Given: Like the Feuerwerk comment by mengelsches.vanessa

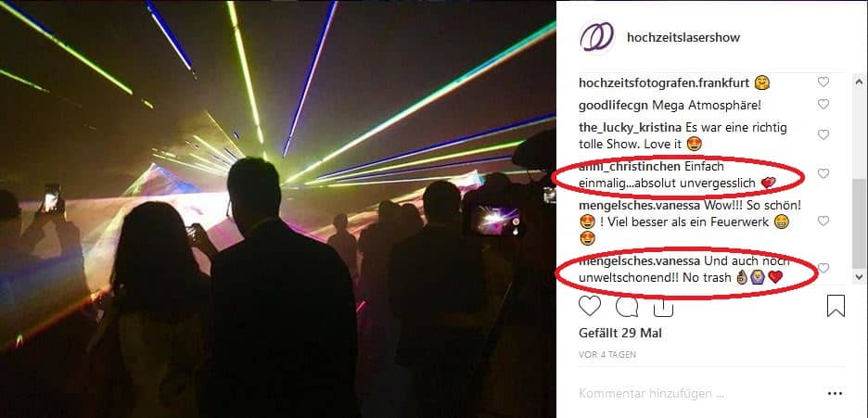Looking at the screenshot, I should (823, 222).
